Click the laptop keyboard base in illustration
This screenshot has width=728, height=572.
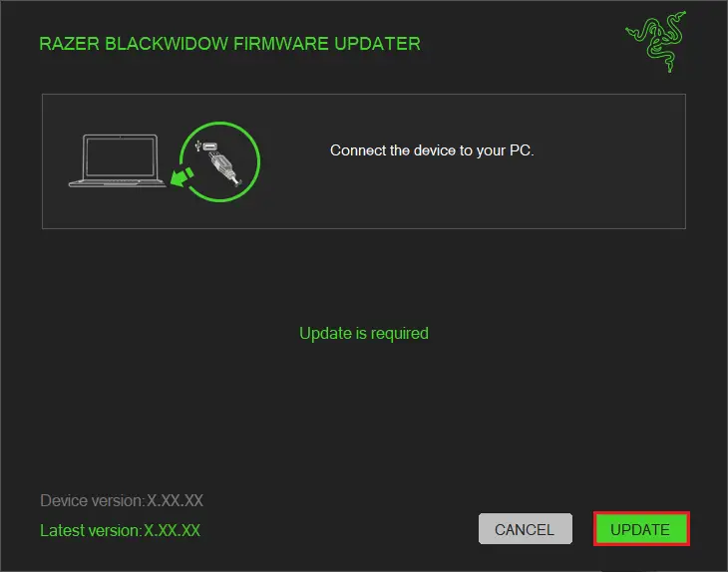[117, 183]
